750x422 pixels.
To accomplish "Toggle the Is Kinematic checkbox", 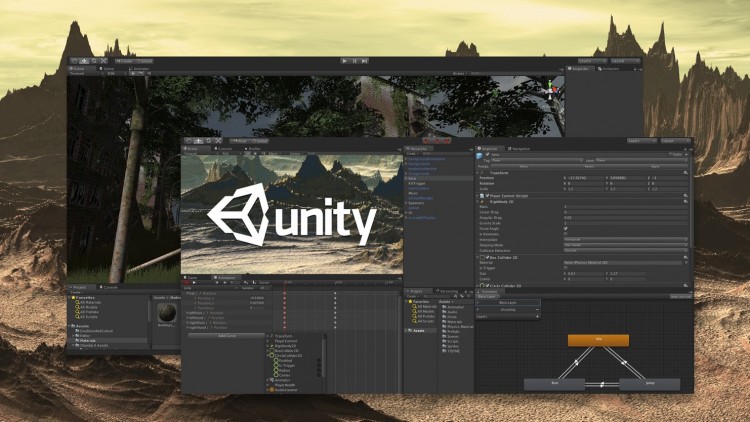I will pos(567,233).
